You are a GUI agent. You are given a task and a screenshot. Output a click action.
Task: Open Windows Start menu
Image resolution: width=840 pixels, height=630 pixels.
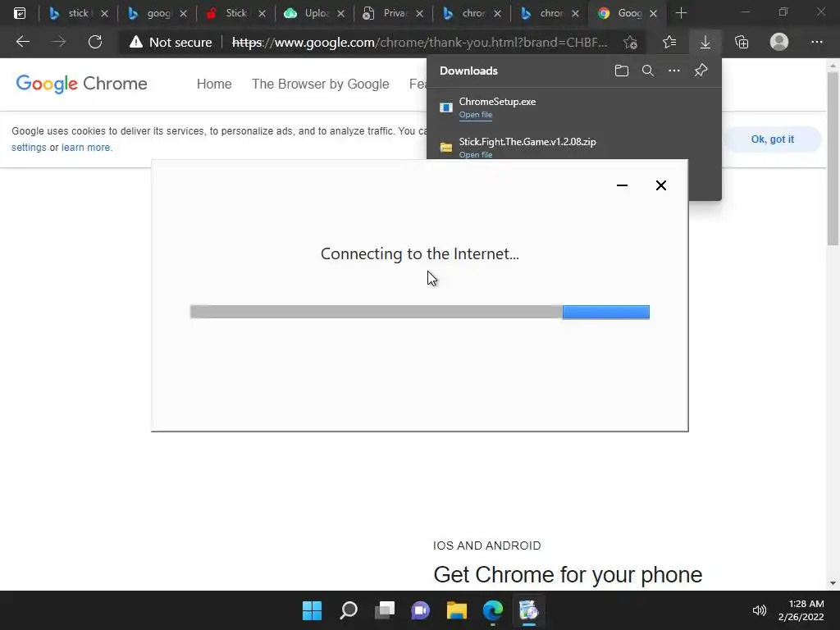(312, 610)
